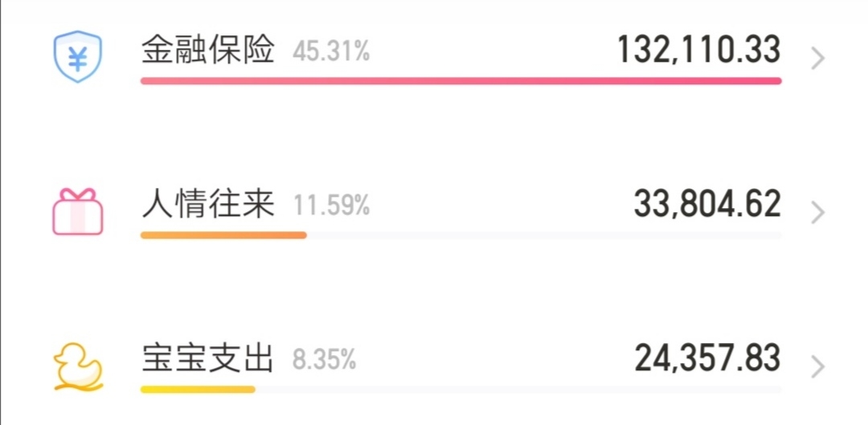Expand 人情往来 details via chevron arrow
Screen dimensions: 868x425
(x=818, y=213)
